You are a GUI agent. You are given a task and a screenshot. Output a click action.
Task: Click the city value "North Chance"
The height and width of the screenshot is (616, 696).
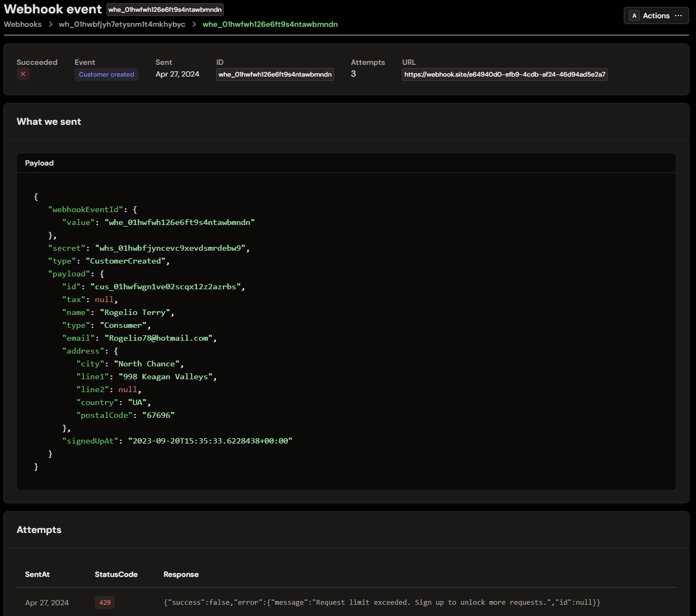(x=147, y=364)
